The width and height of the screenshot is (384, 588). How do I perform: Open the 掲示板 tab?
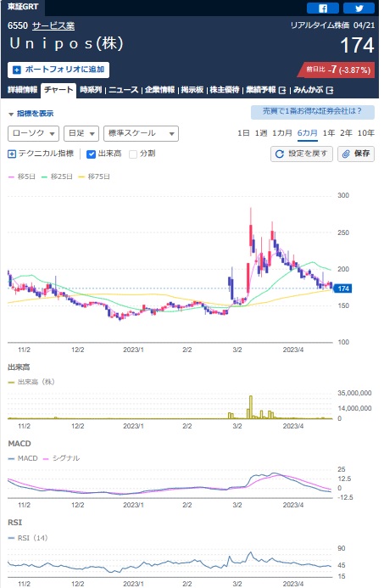tap(192, 90)
